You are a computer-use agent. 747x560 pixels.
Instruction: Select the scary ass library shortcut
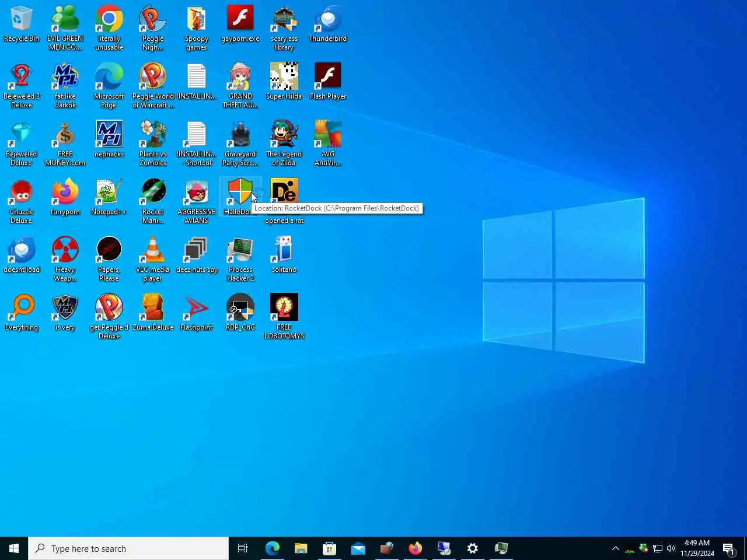[284, 28]
